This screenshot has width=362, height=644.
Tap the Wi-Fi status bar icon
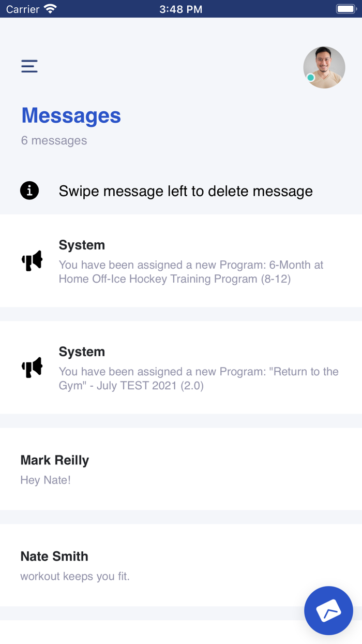tap(50, 9)
